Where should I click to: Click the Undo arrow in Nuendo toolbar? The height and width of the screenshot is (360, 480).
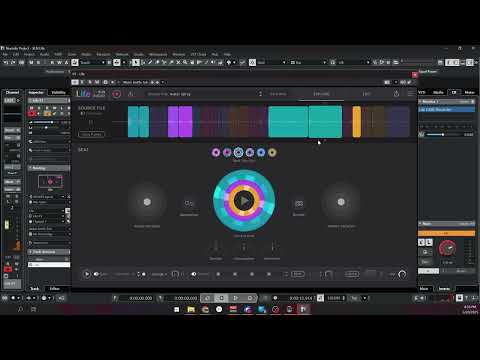[5, 62]
